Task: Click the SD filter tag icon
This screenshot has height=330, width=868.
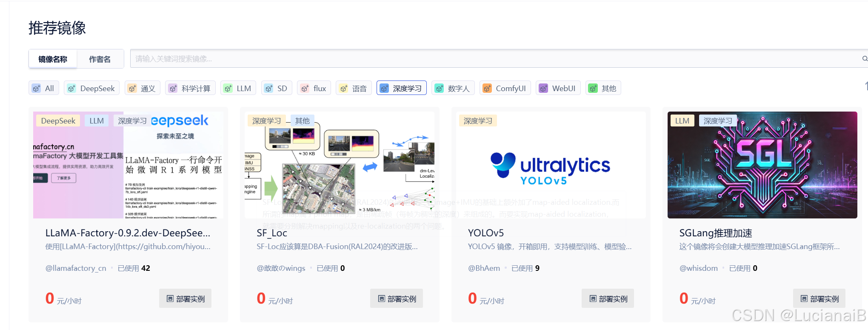Action: point(268,88)
